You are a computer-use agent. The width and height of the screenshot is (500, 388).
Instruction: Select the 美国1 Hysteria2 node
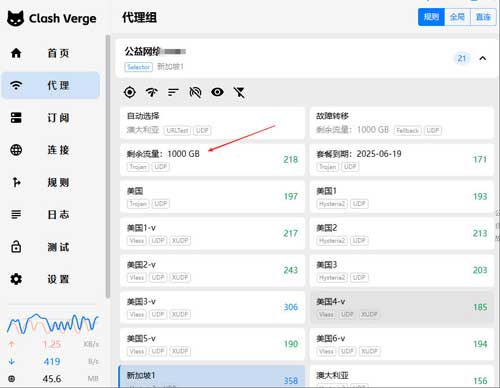402,197
